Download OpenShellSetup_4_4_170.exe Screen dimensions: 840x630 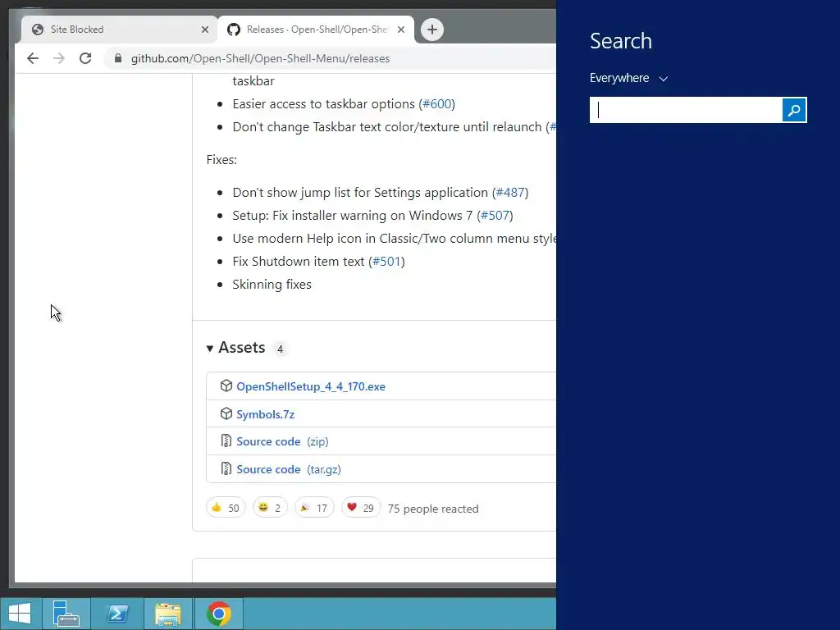click(x=311, y=386)
